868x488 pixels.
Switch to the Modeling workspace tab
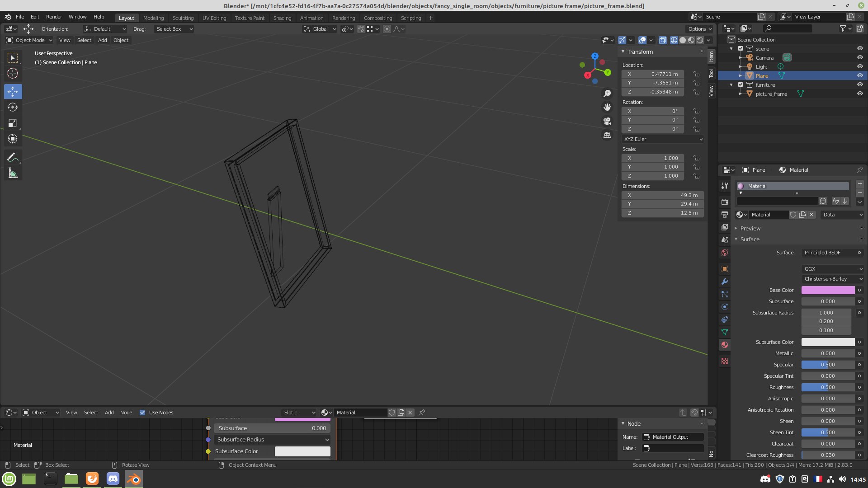click(x=153, y=18)
